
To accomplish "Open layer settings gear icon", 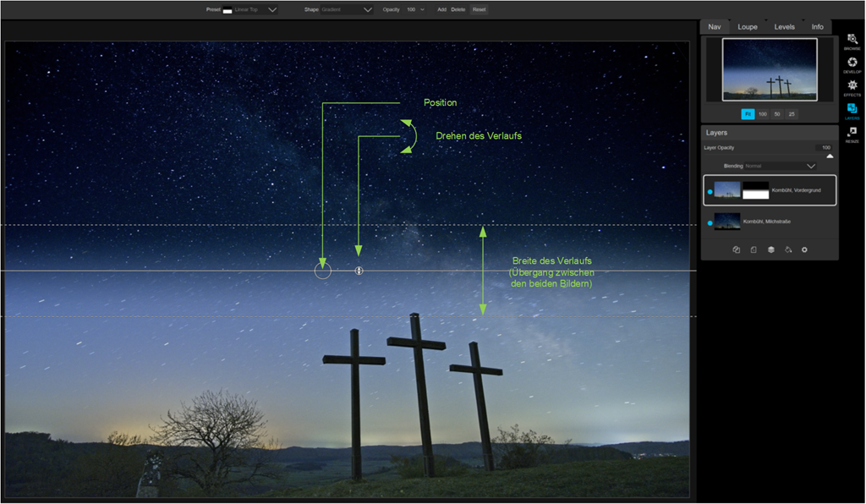I will (804, 249).
